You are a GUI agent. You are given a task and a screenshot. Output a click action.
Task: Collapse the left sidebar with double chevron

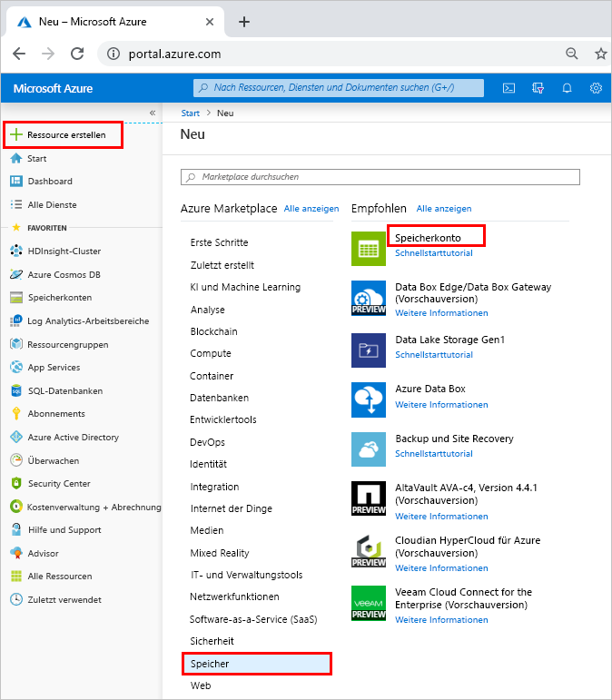coord(153,113)
